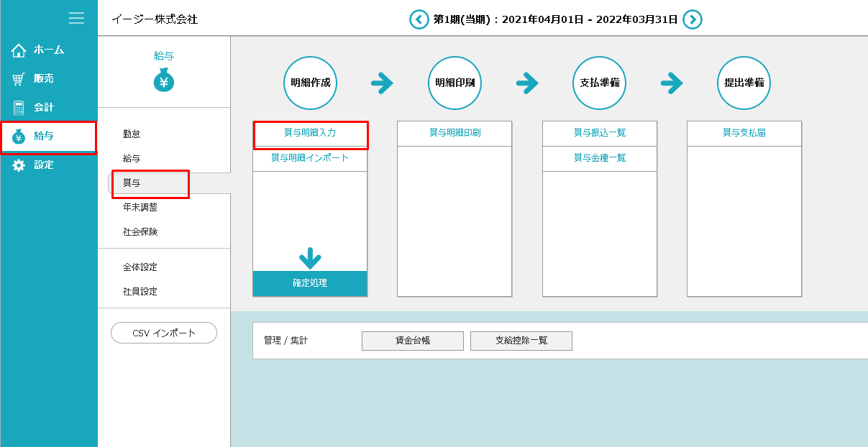Open 販売 in the sidebar

click(x=43, y=79)
